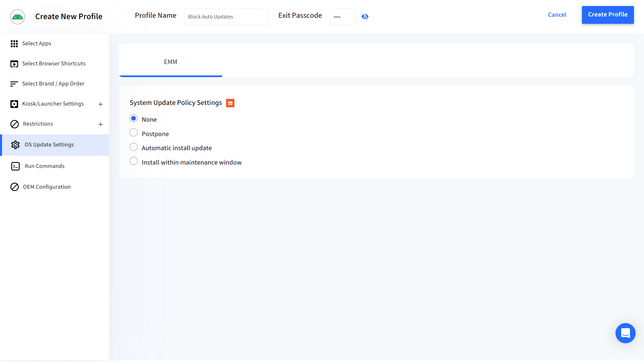Go to OS Update Settings section

54,145
